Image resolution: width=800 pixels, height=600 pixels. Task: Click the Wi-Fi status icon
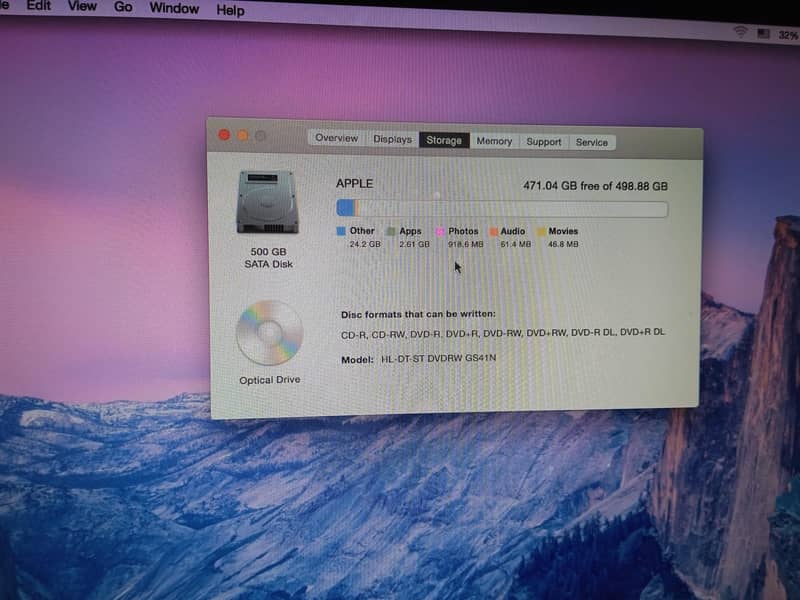(x=740, y=32)
